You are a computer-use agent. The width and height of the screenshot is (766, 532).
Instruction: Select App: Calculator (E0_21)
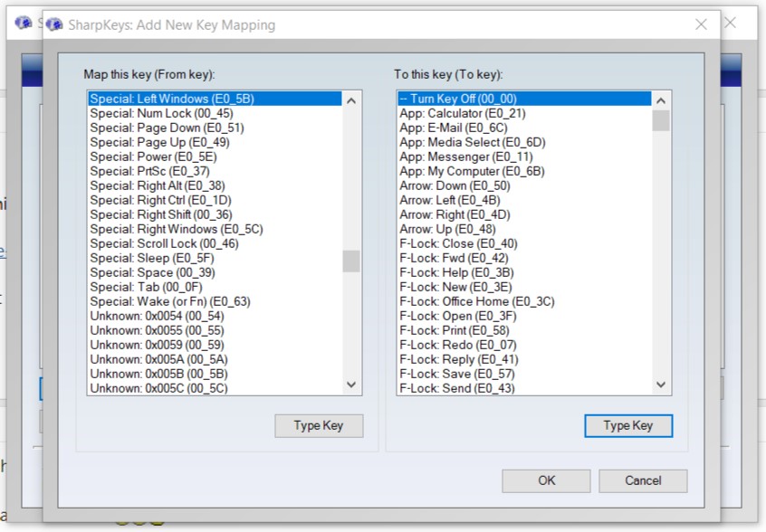pyautogui.click(x=524, y=113)
